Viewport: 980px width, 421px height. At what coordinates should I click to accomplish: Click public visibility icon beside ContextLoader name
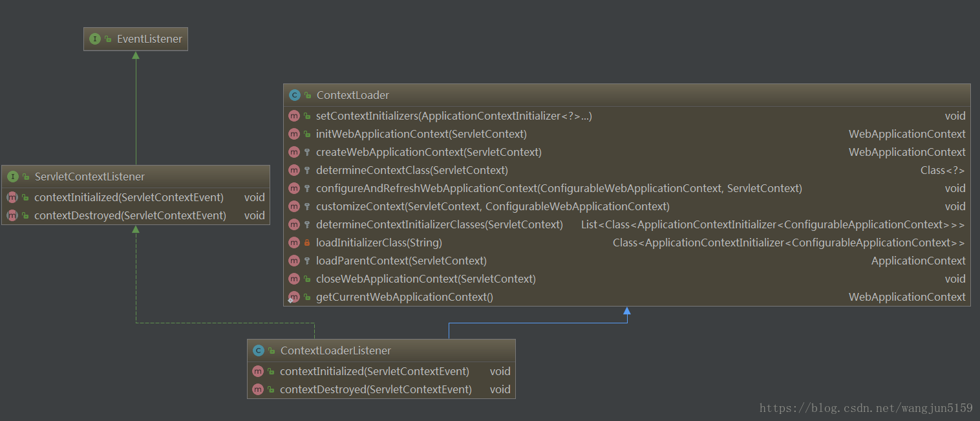(x=308, y=95)
